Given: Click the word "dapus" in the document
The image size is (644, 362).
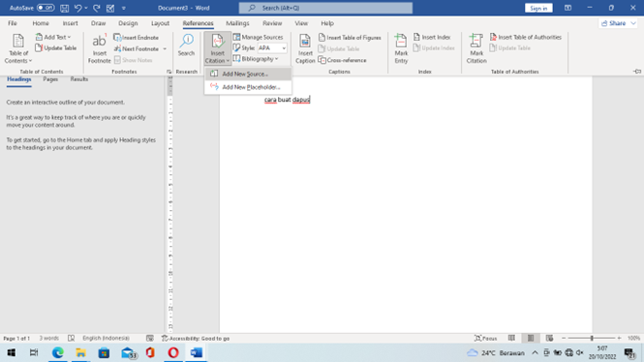Looking at the screenshot, I should pyautogui.click(x=301, y=100).
